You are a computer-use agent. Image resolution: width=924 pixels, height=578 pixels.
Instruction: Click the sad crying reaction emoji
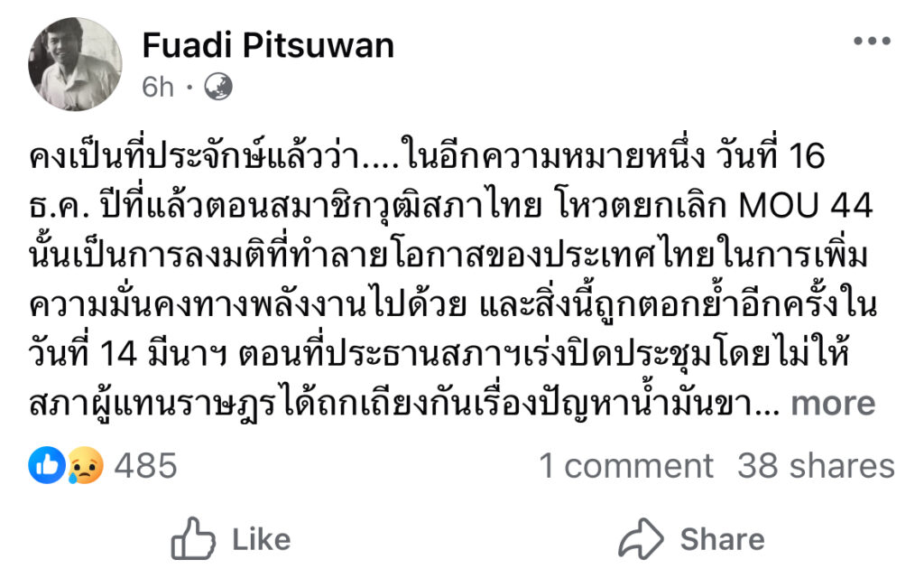tap(87, 466)
